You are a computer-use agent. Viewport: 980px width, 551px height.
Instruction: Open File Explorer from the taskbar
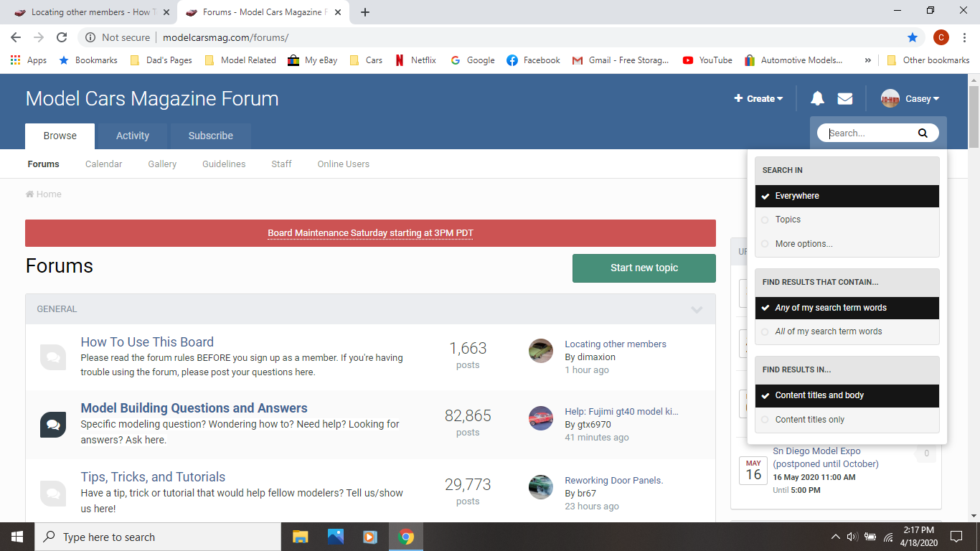(300, 537)
